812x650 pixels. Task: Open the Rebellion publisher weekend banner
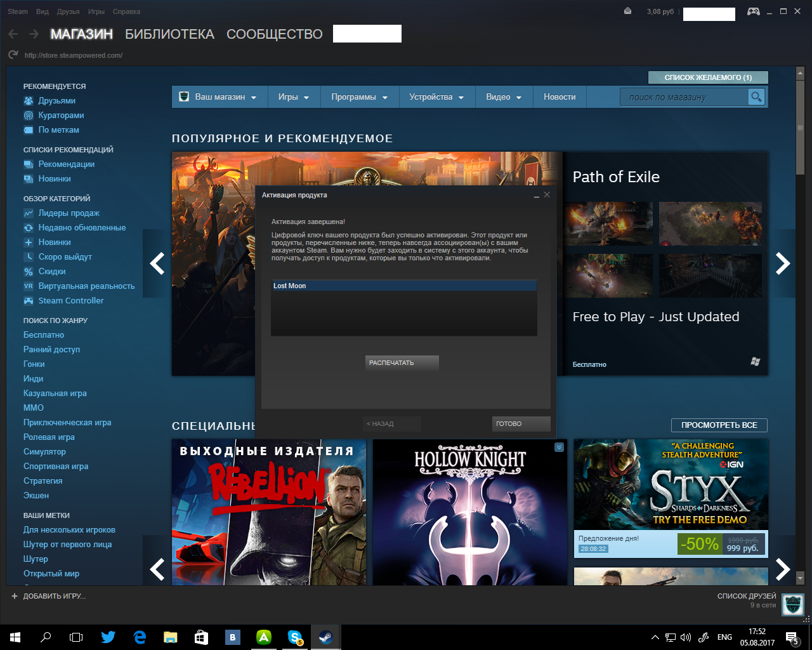point(269,512)
